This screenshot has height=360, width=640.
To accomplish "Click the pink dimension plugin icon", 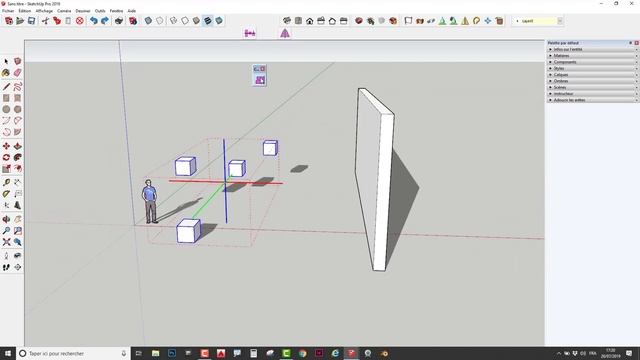I will [250, 33].
